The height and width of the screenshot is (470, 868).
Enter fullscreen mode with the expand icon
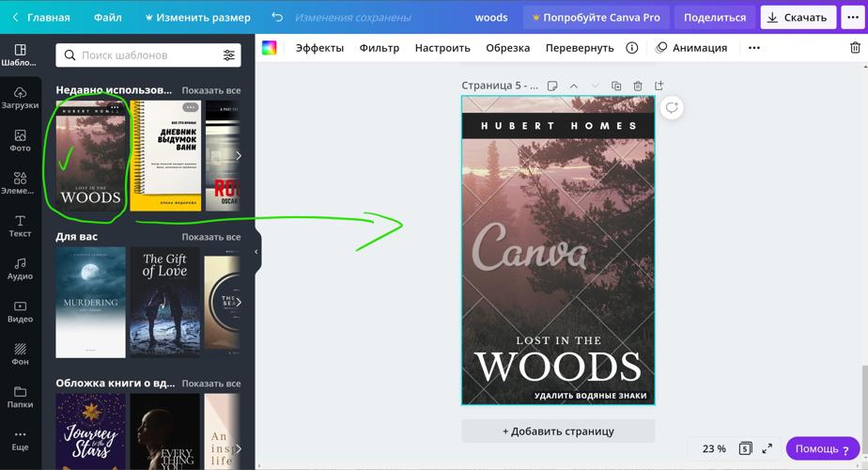(x=767, y=448)
